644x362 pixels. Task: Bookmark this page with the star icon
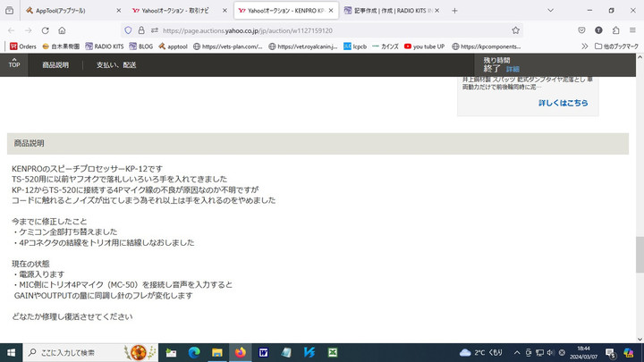516,29
